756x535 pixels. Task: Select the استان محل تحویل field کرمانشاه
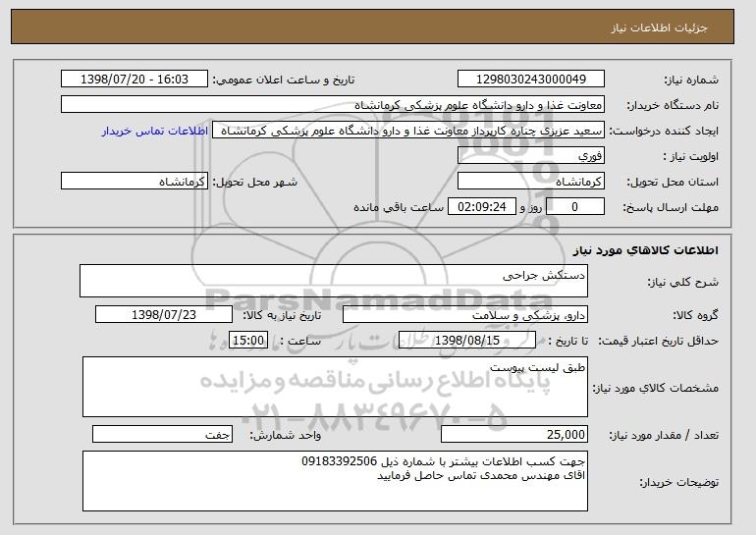pos(531,182)
